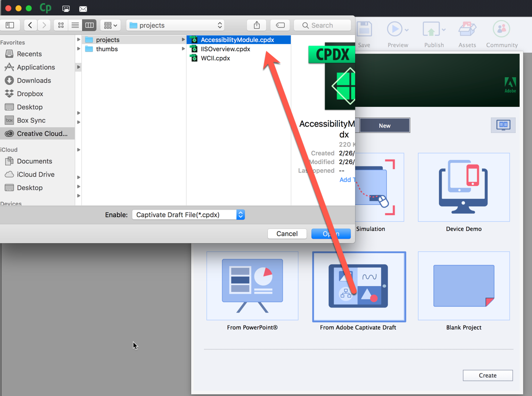Select Desktop under iCloud
532x396 pixels.
point(37,188)
